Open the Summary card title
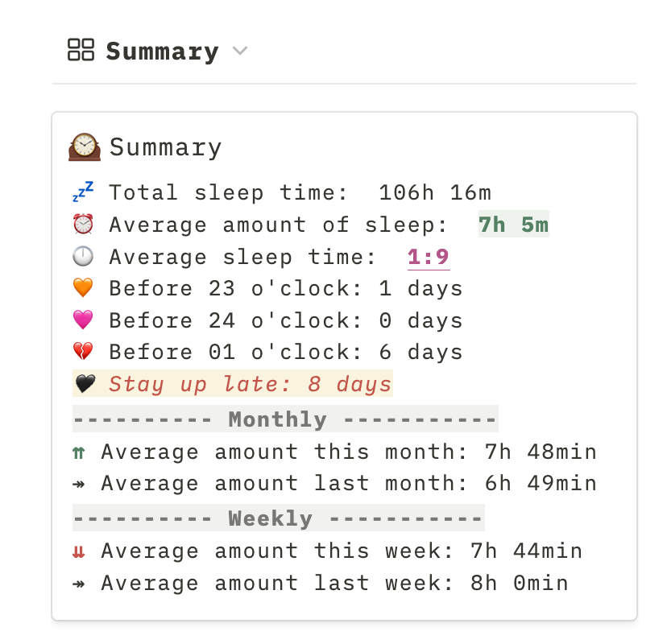Viewport: 667px width, 644px height. [x=165, y=147]
